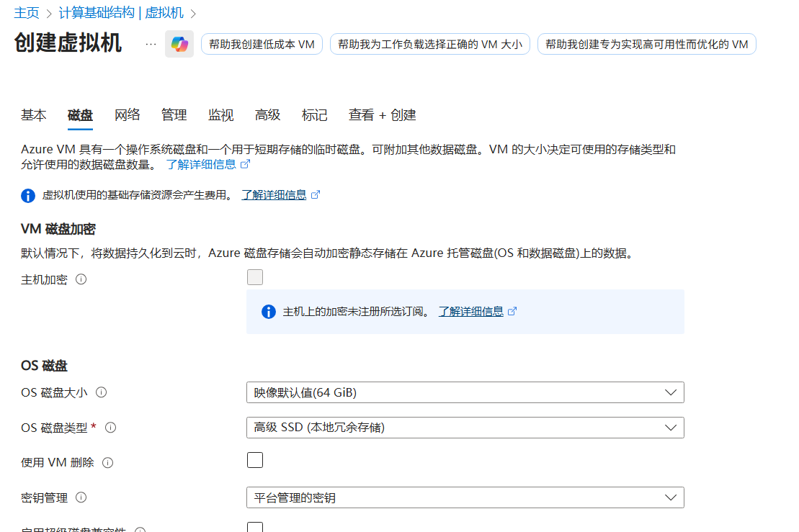The image size is (799, 532).
Task: Click 帮助我创建低成本 VM button
Action: 262,44
